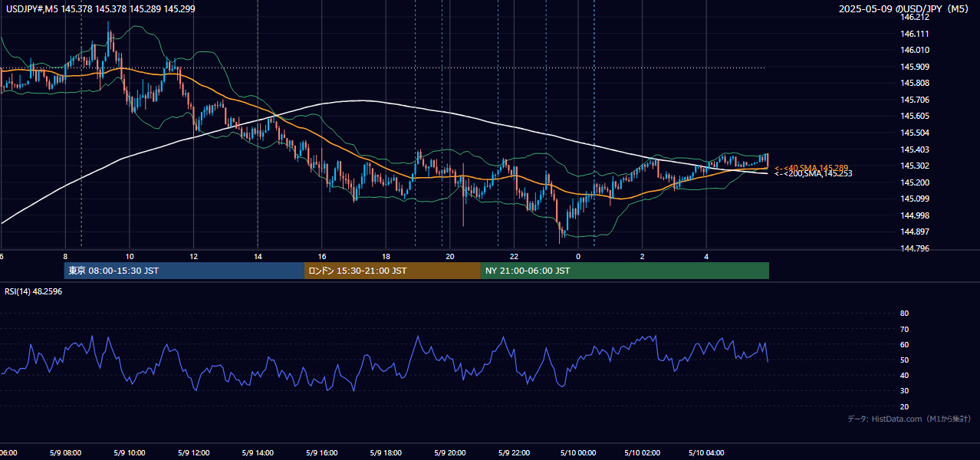This screenshot has width=980, height=460.
Task: Select the NY 21:00-06:00 JST session bar
Action: (x=625, y=271)
